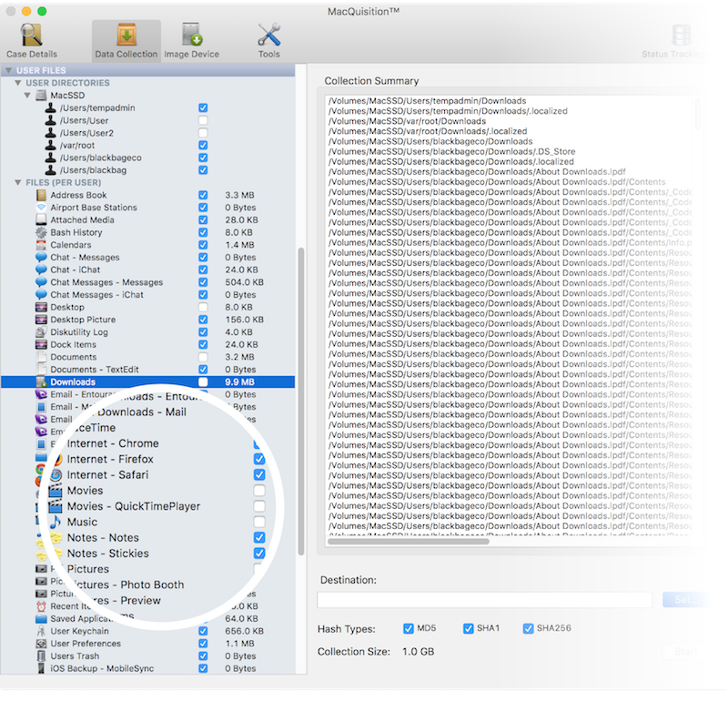728x722 pixels.
Task: Disable the SHA256 hash type
Action: pos(528,628)
